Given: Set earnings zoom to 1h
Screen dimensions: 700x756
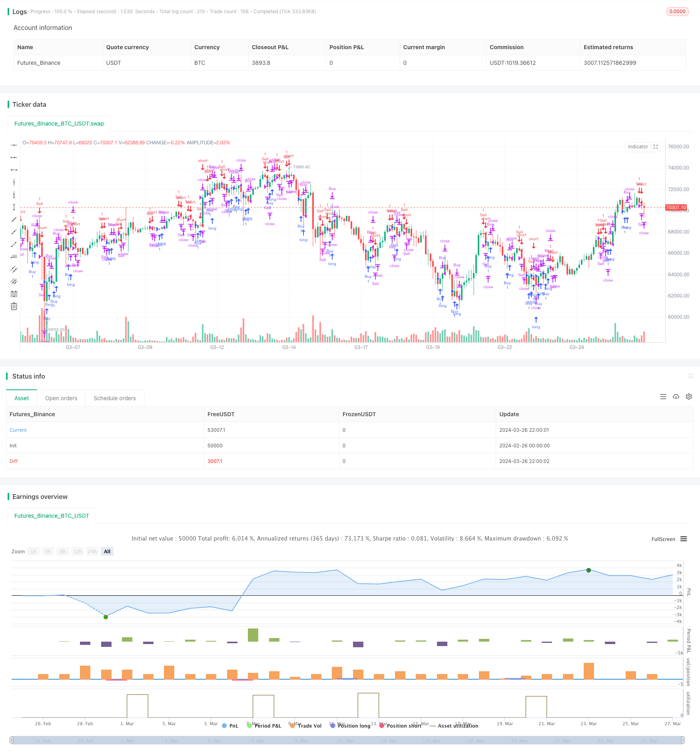Looking at the screenshot, I should pyautogui.click(x=33, y=551).
